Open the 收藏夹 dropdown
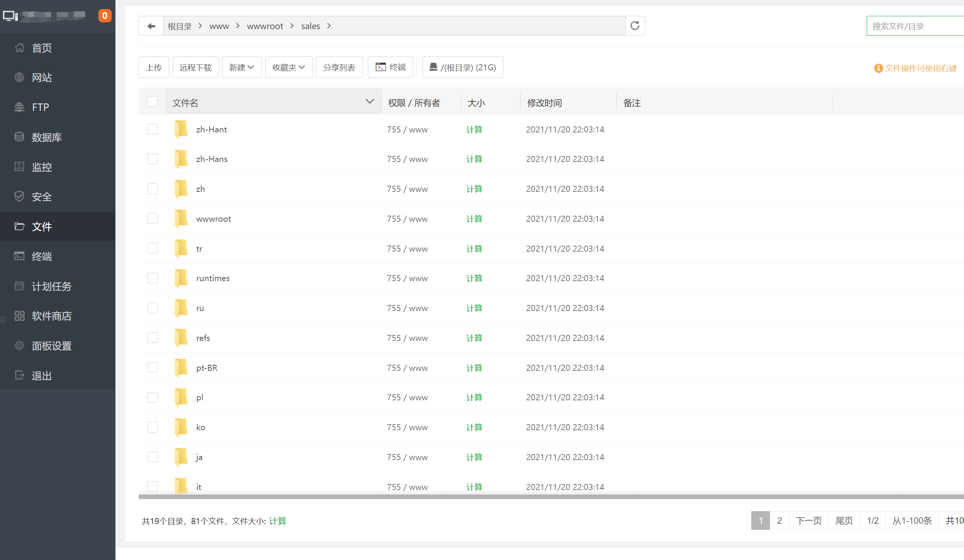The image size is (964, 560). 288,67
